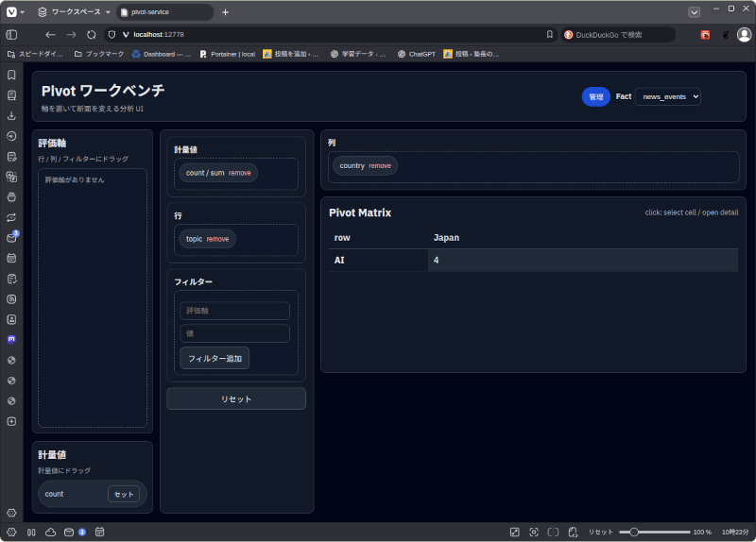Switch to the pivot-service tab
This screenshot has width=756, height=542.
tap(164, 12)
